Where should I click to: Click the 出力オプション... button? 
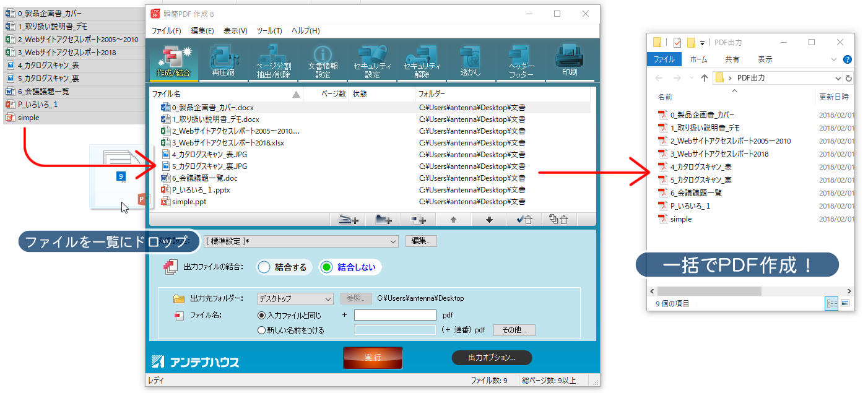click(x=492, y=358)
